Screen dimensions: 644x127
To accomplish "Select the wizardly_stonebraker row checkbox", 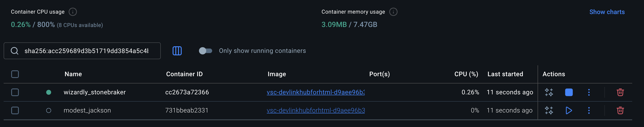I will point(15,92).
